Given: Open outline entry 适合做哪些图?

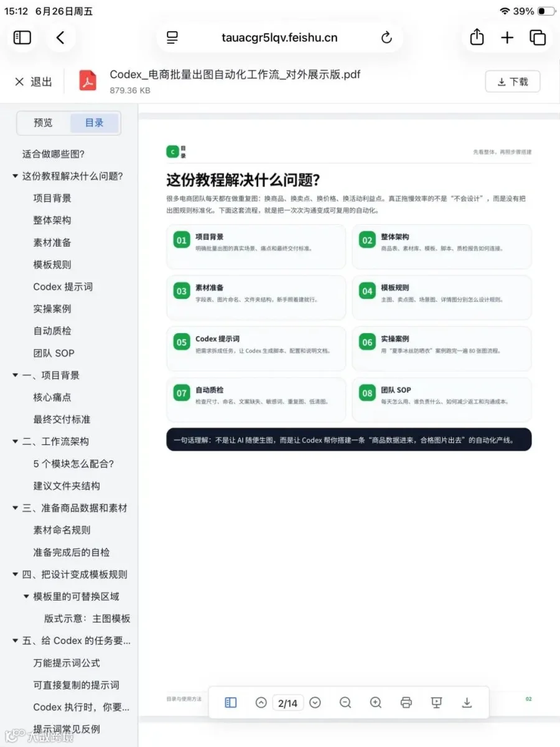Looking at the screenshot, I should pyautogui.click(x=54, y=154).
